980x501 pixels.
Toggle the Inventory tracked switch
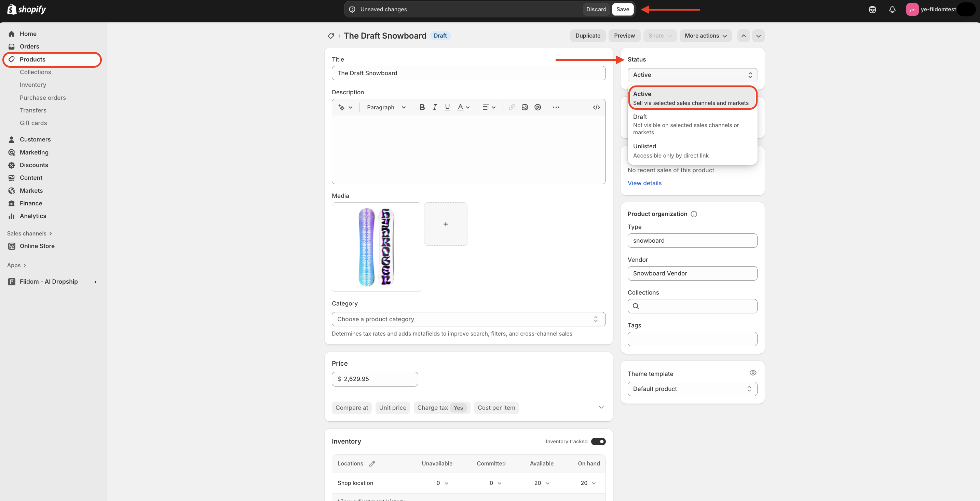tap(598, 441)
